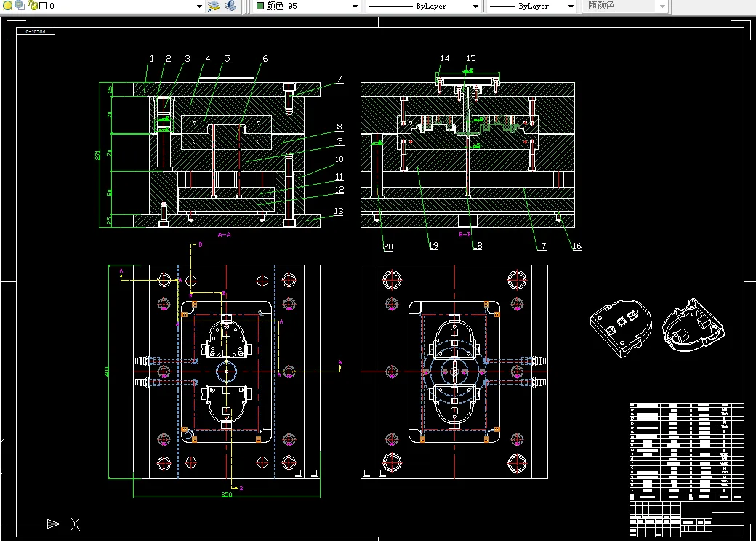This screenshot has height=541, width=756.
Task: Select the 350 width dimension text
Action: (x=227, y=494)
